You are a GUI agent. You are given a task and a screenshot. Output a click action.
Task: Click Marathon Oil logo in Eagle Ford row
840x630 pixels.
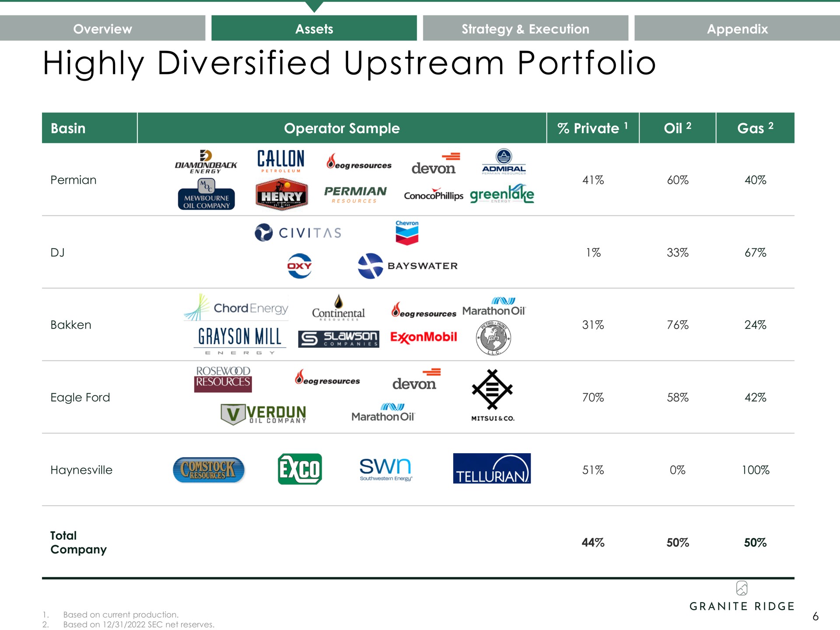[383, 413]
